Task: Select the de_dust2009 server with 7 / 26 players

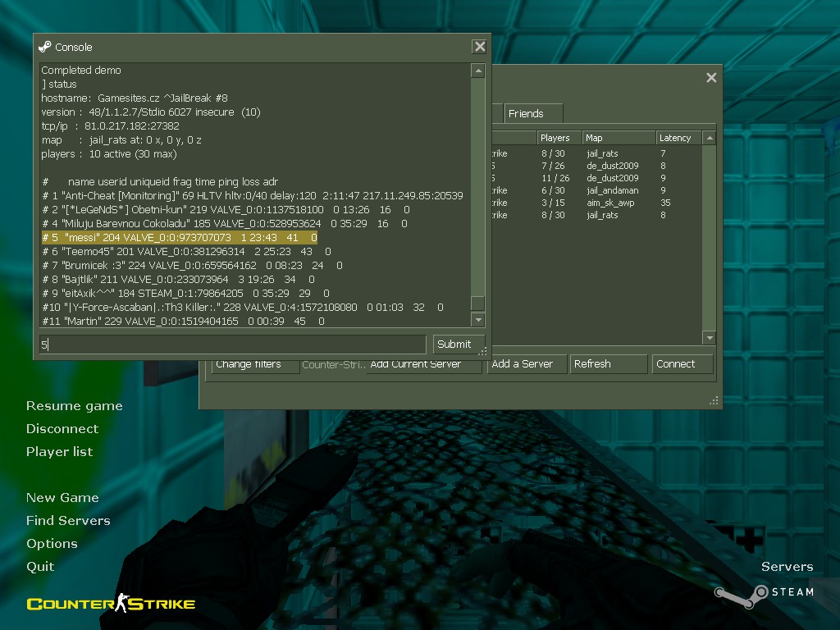Action: (596, 166)
